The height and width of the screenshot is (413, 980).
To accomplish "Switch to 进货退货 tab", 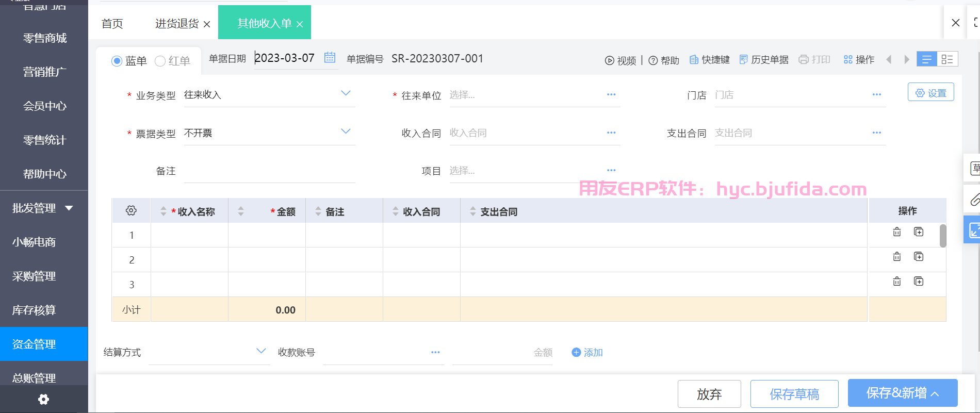I will (x=177, y=24).
